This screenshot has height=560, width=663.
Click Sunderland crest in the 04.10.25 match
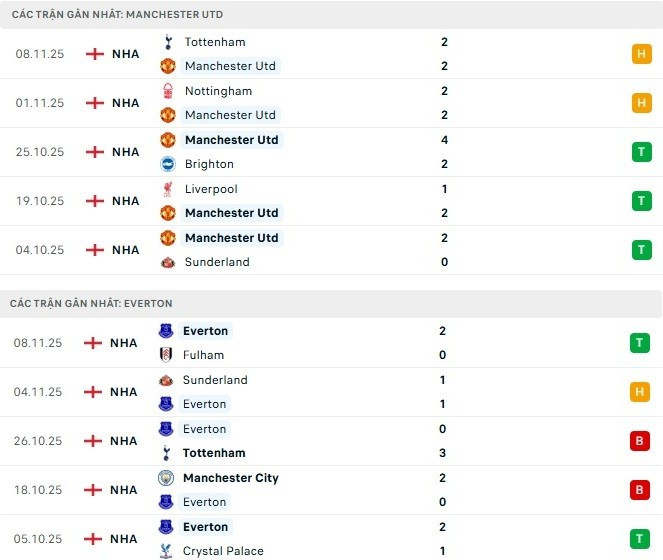pyautogui.click(x=167, y=262)
